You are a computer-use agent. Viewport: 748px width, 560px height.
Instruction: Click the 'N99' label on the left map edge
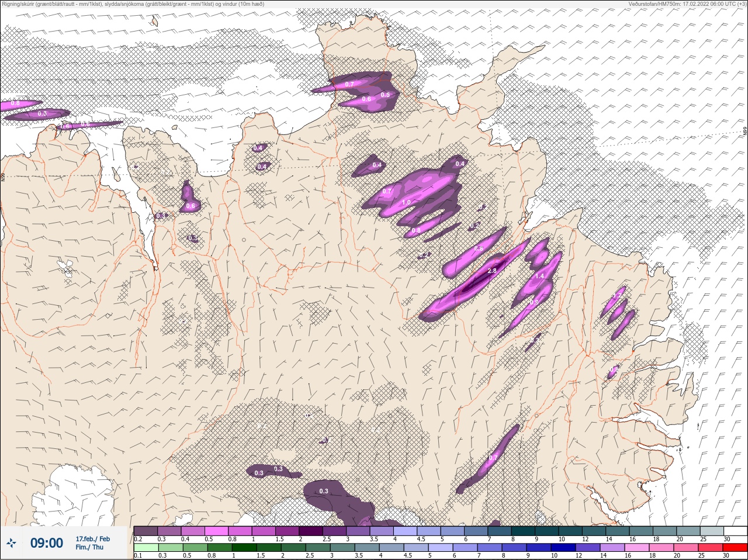click(3, 176)
